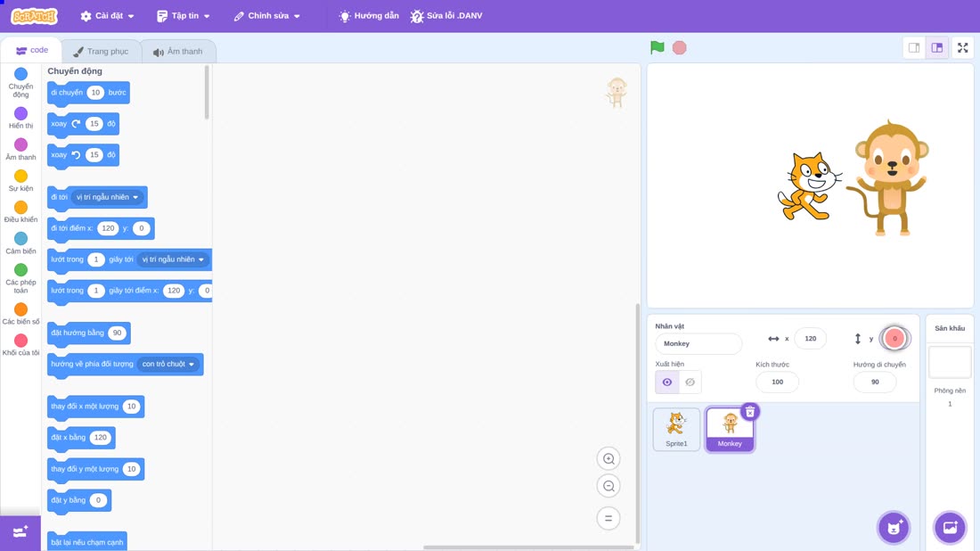Open the Hướng dẫn tutorials

[369, 16]
